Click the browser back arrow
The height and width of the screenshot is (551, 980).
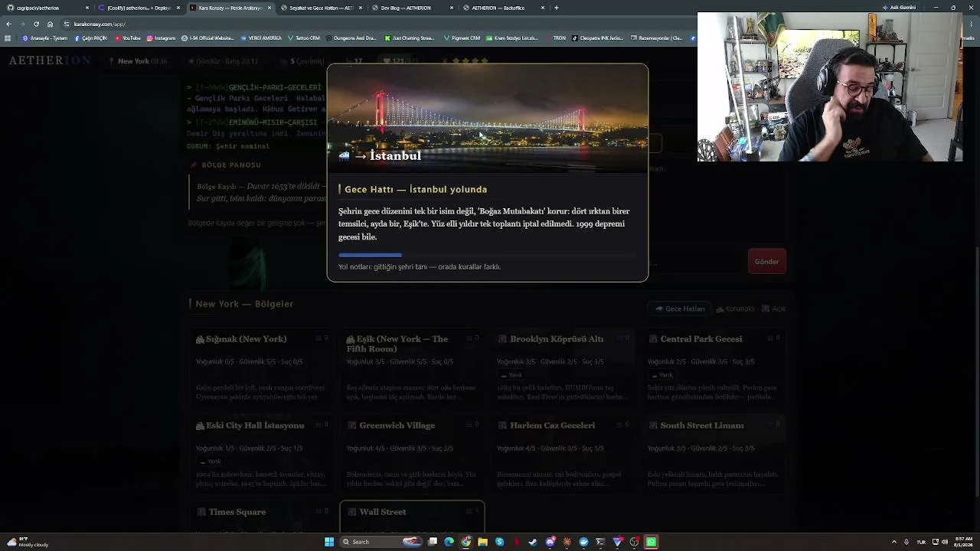click(8, 24)
